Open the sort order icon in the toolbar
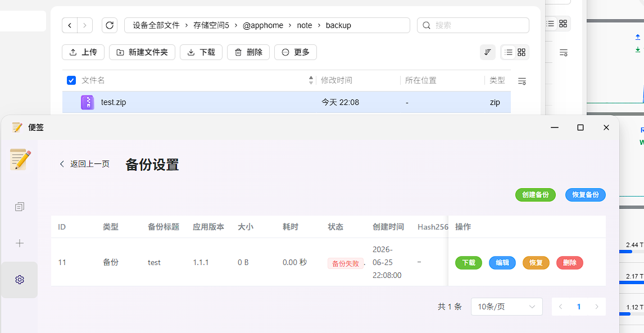 (x=488, y=52)
